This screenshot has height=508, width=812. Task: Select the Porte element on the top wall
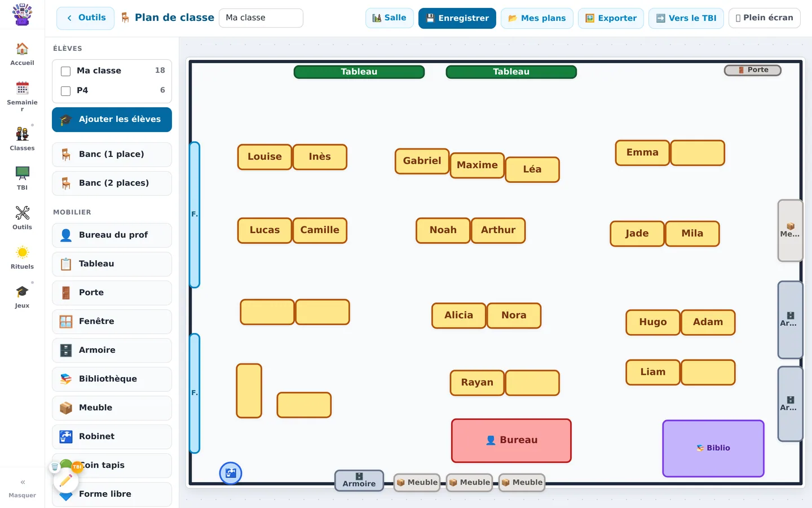753,70
